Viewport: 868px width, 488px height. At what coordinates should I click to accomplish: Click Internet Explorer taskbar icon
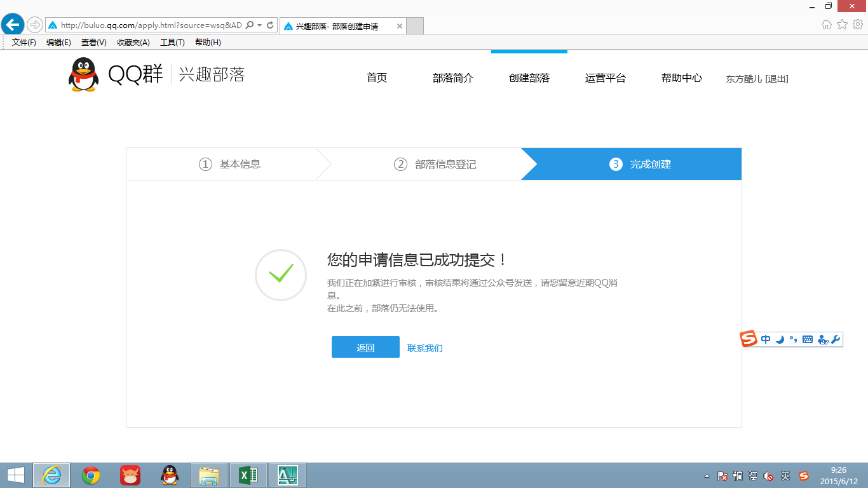click(x=51, y=475)
